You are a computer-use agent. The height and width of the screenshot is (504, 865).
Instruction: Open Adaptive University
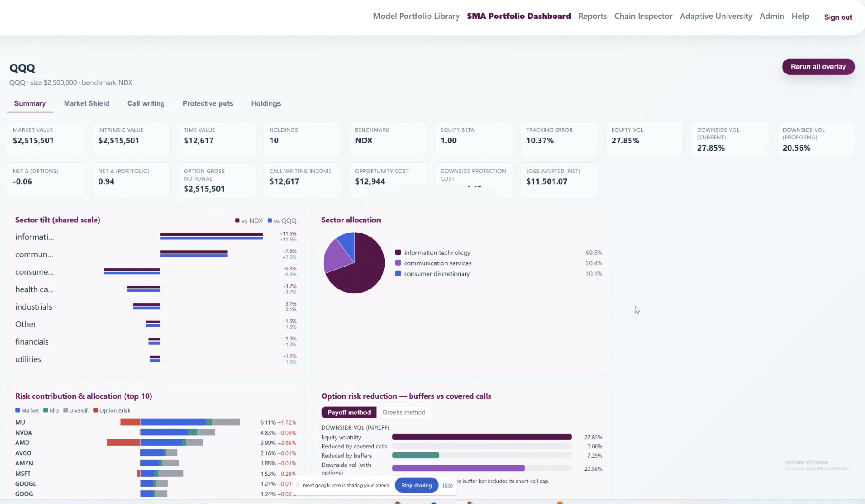point(716,16)
